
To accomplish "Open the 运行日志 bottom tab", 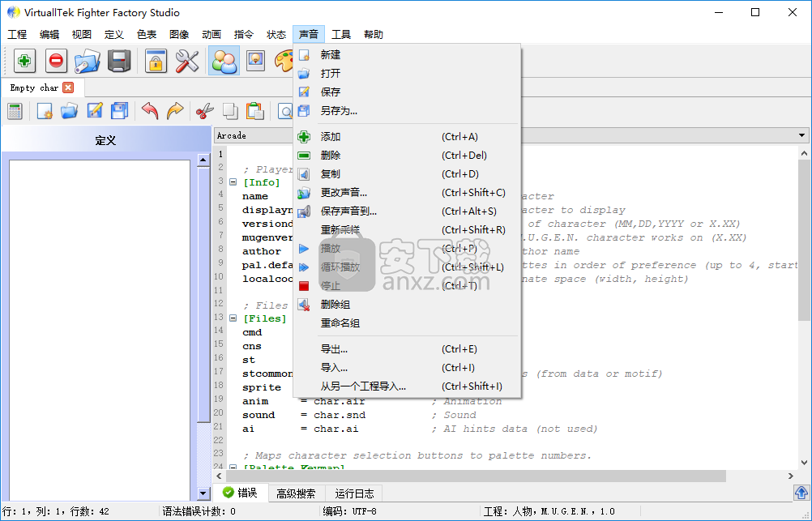I will (354, 493).
